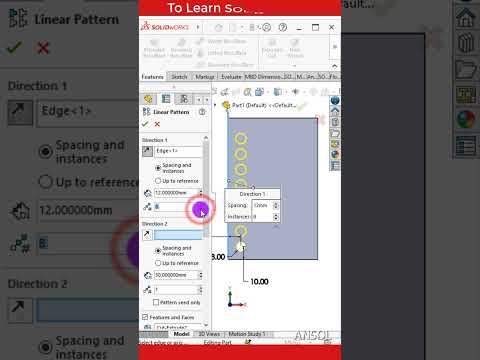Enable Pattern seed only checkbox

click(156, 302)
